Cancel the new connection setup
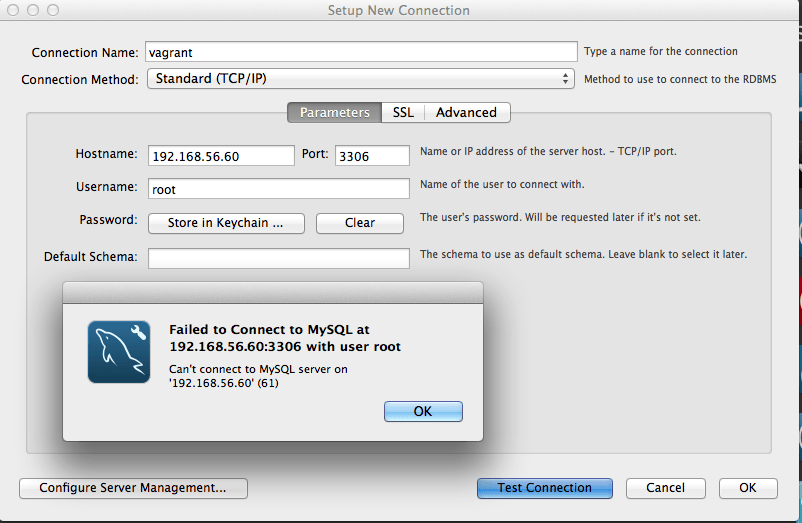The width and height of the screenshot is (802, 523). coord(665,488)
